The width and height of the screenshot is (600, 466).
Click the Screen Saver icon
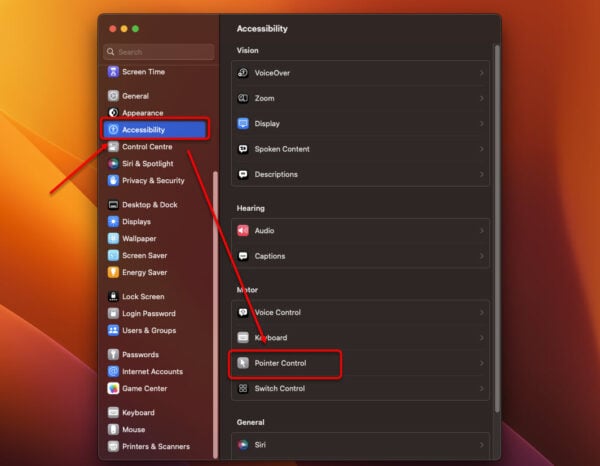click(x=113, y=255)
